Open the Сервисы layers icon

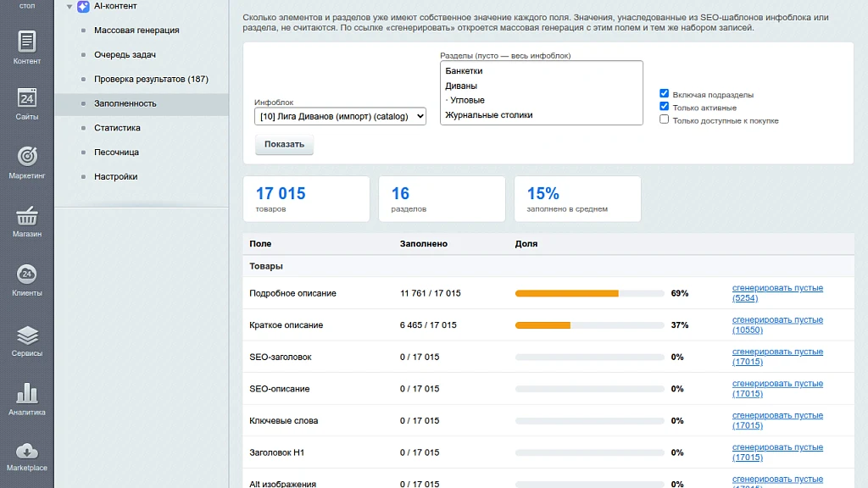tap(26, 335)
